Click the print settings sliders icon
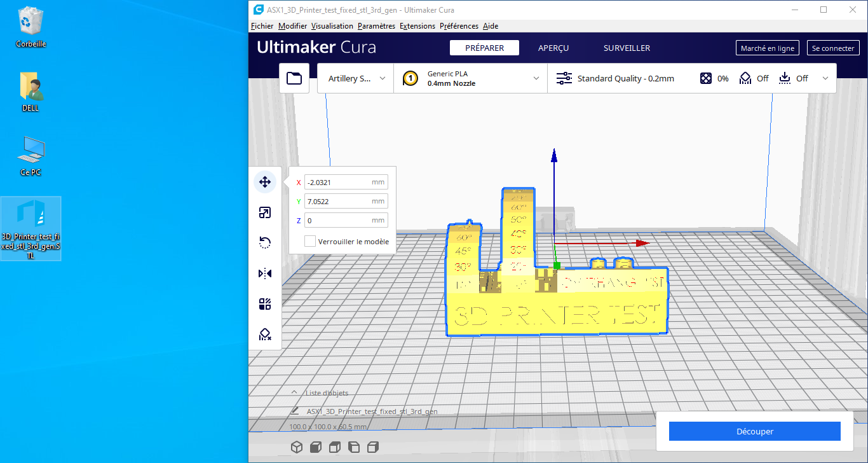Image resolution: width=868 pixels, height=463 pixels. click(564, 78)
